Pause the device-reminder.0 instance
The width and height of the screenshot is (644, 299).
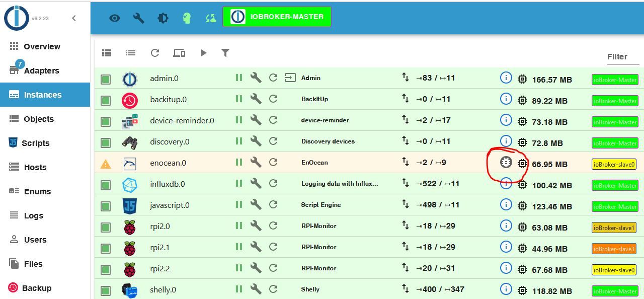click(239, 120)
